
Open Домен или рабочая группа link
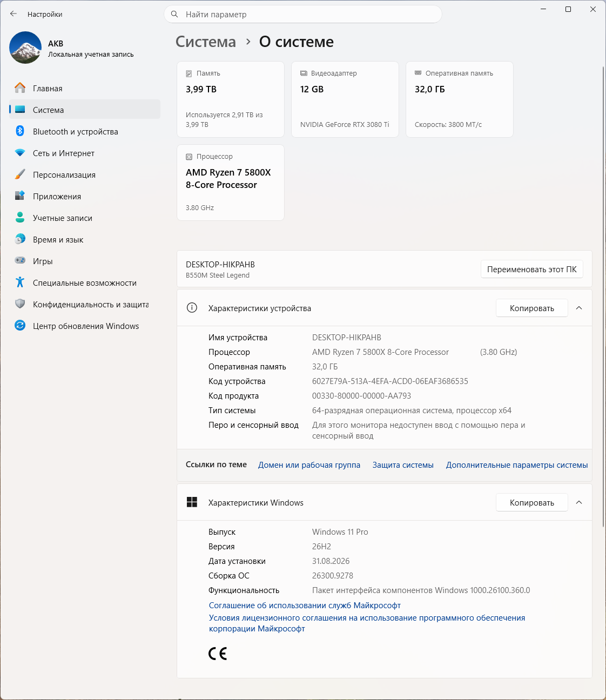309,465
